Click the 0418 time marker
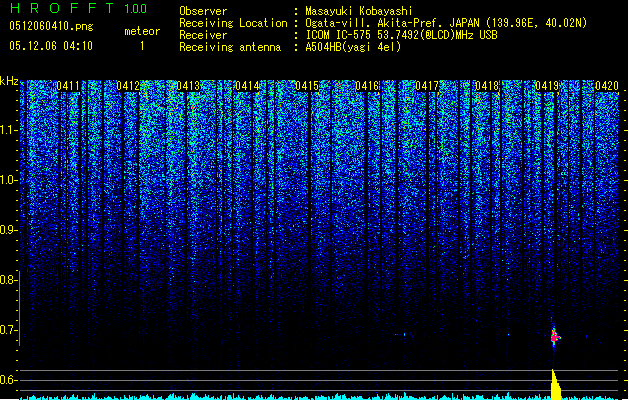The height and width of the screenshot is (400, 629). click(x=487, y=86)
